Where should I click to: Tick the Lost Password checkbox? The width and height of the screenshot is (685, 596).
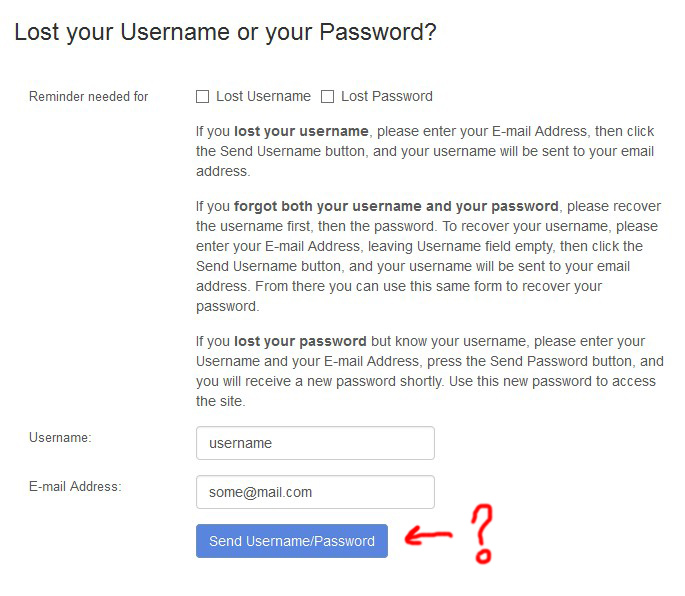pos(327,97)
